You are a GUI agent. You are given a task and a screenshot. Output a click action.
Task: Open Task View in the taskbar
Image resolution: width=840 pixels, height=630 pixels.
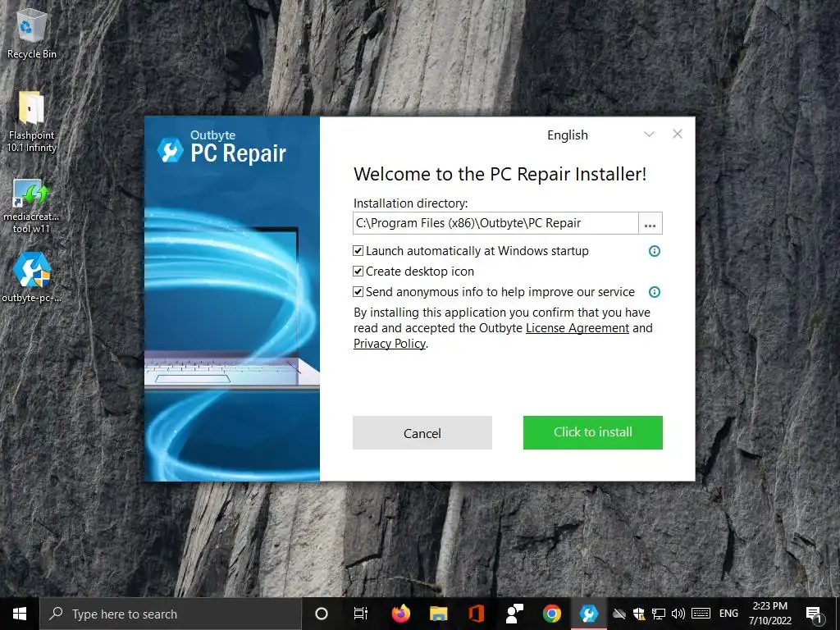click(361, 614)
